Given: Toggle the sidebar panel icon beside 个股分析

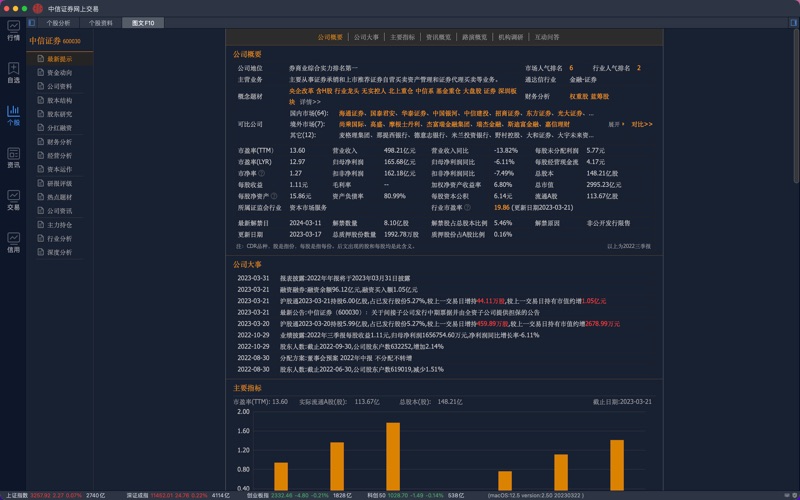Looking at the screenshot, I should point(32,22).
